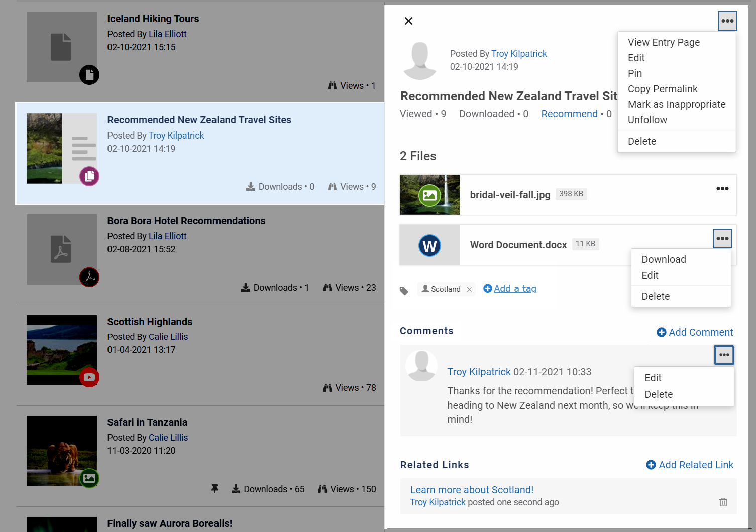Click the Scotland tag label
756x532 pixels.
click(446, 289)
